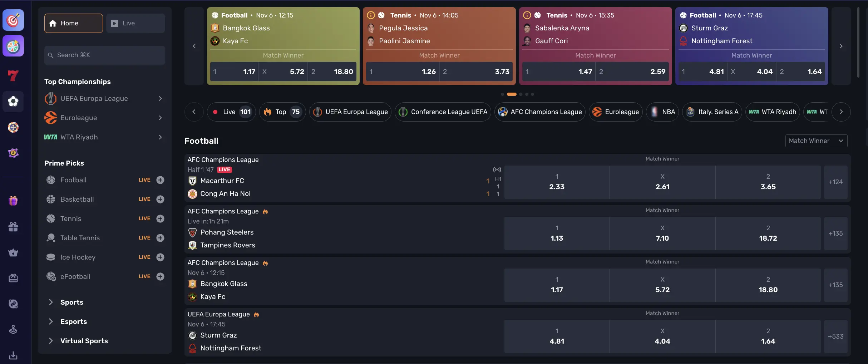Open the red number seven slots icon
The image size is (868, 364).
[x=13, y=75]
